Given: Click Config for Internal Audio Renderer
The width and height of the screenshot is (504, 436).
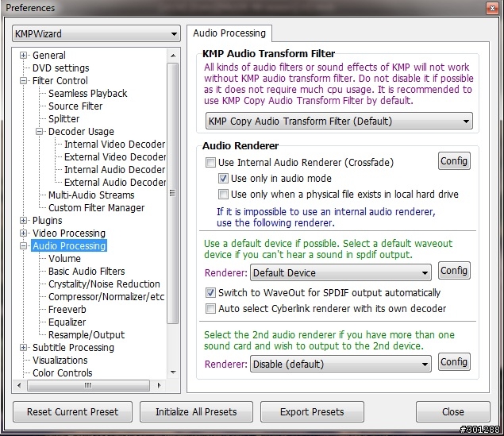Looking at the screenshot, I should 454,160.
